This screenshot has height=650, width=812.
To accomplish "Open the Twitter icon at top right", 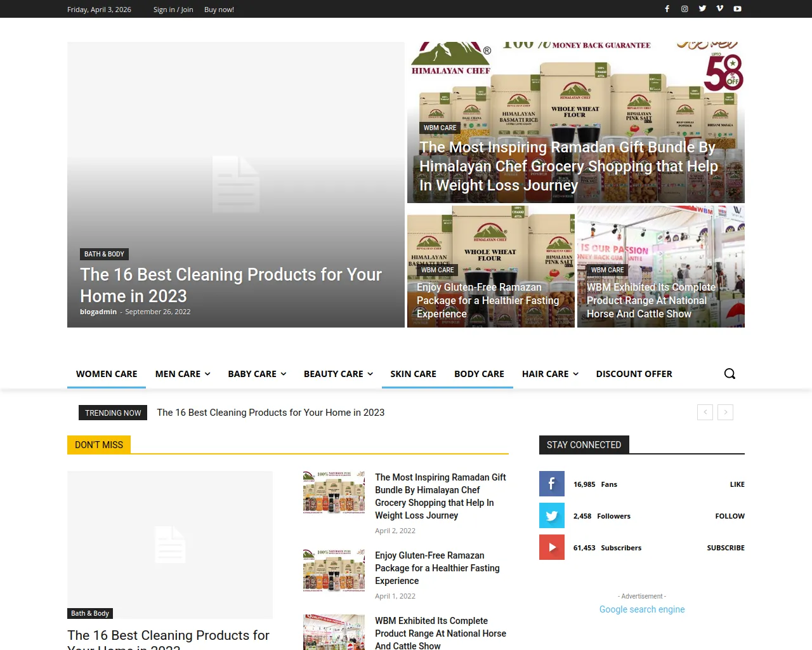I will 702,9.
